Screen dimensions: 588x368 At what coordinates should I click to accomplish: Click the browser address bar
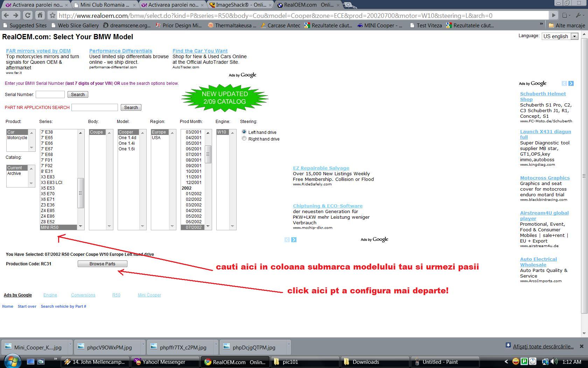tap(303, 15)
